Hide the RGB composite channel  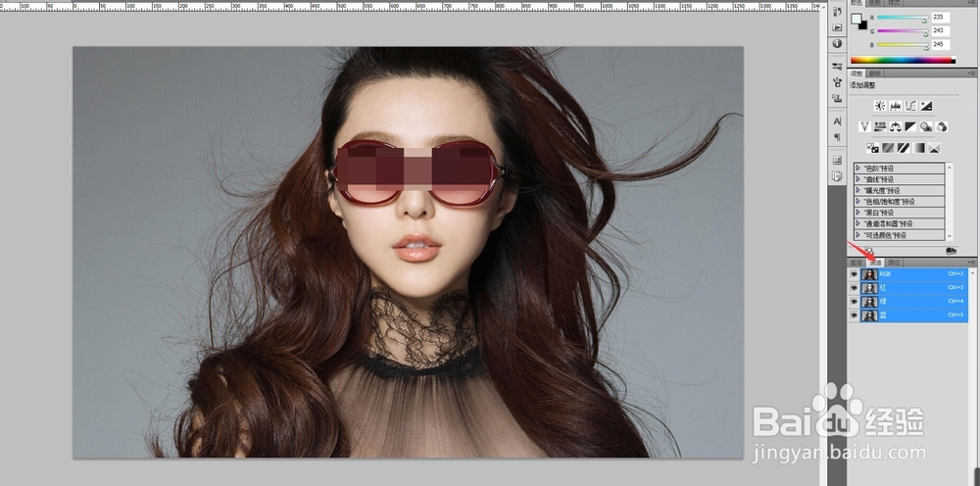point(854,274)
